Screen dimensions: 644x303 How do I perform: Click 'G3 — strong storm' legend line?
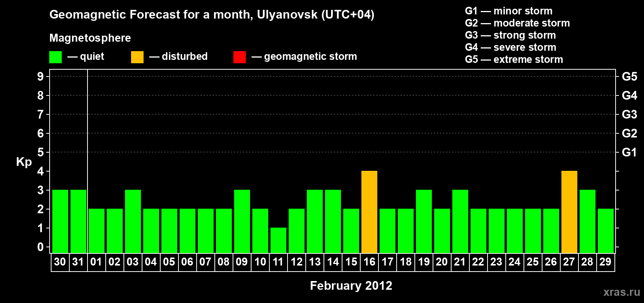click(510, 35)
